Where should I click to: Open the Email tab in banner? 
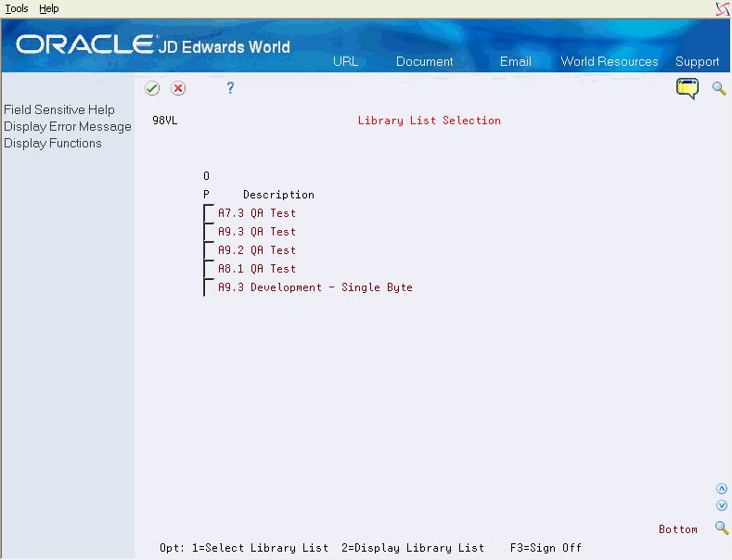(x=516, y=61)
